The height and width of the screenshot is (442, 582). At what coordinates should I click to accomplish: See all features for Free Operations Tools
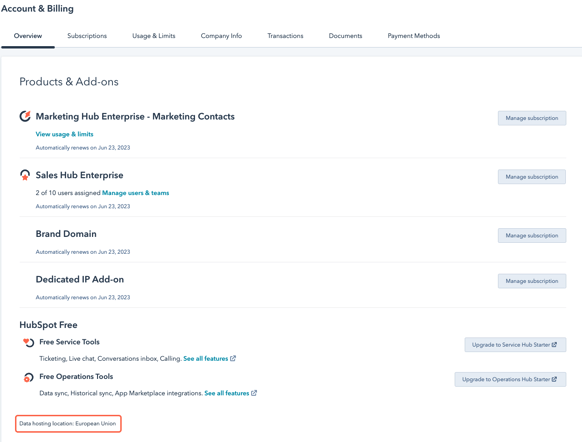(x=227, y=393)
